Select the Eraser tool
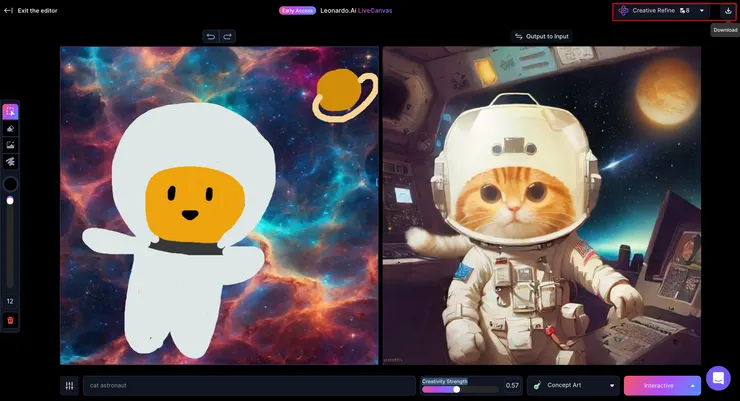Viewport: 740px width, 401px height. 10,128
